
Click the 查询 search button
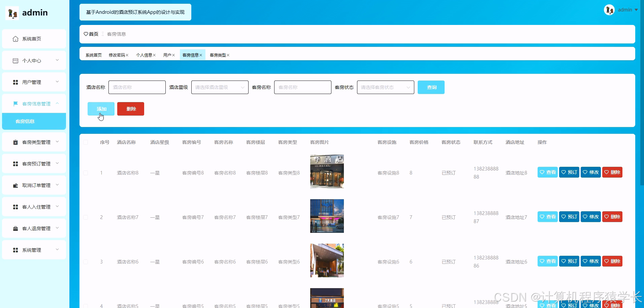tap(431, 87)
